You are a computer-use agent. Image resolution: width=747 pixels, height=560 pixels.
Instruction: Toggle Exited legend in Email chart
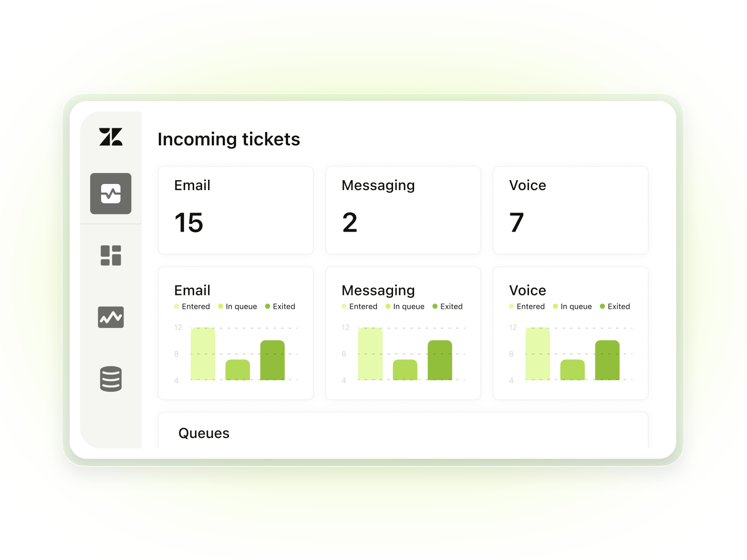point(280,306)
